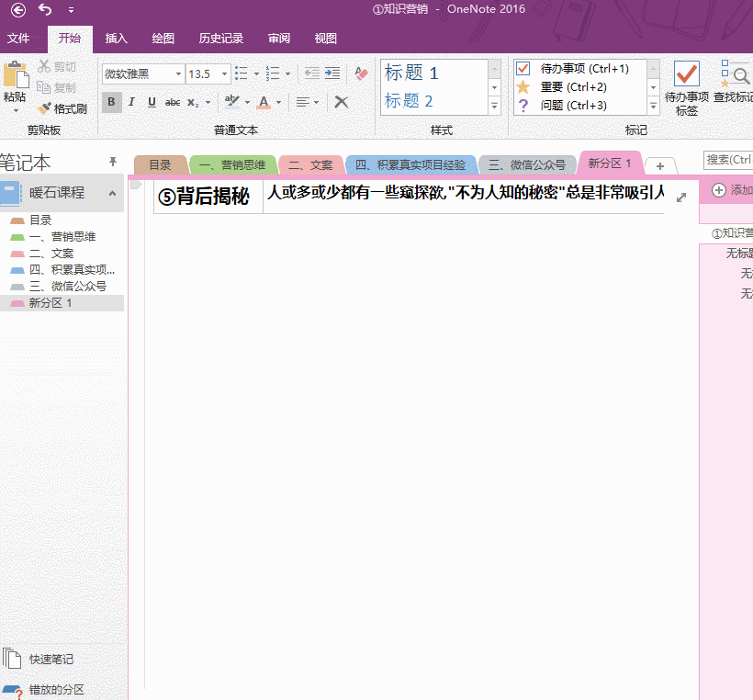
Task: Toggle strikethrough abc formatting
Action: 173,102
